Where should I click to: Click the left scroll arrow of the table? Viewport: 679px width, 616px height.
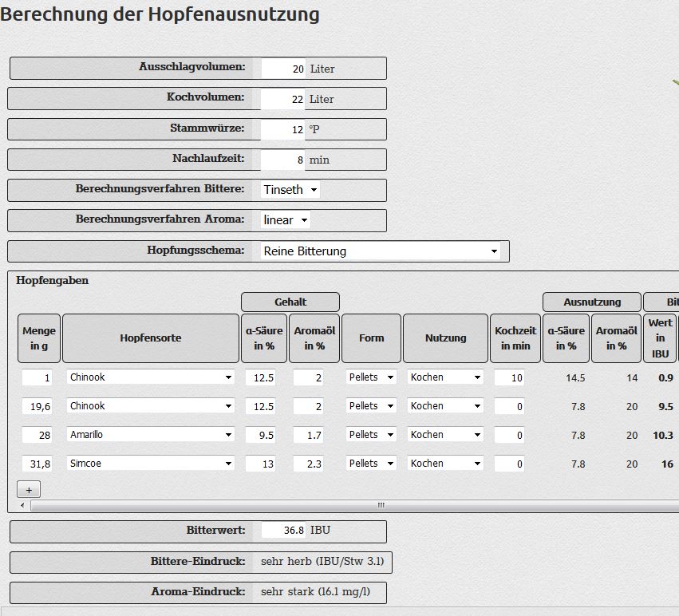(22, 505)
